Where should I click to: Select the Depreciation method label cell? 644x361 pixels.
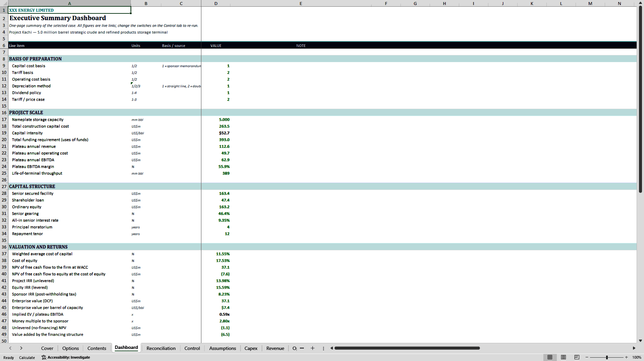pyautogui.click(x=69, y=86)
